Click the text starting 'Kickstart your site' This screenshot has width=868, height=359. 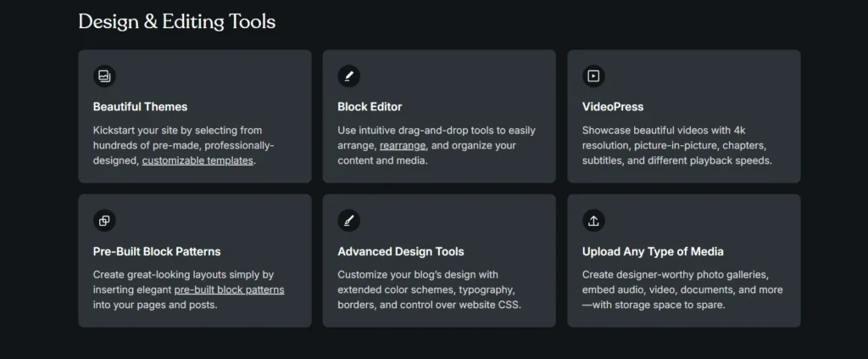183,145
